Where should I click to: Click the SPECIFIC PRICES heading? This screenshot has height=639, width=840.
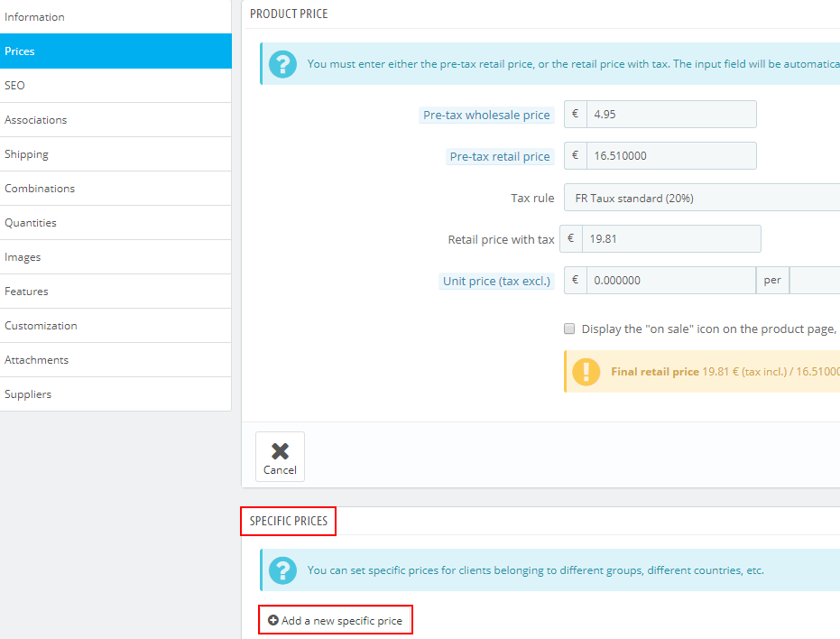pyautogui.click(x=288, y=521)
